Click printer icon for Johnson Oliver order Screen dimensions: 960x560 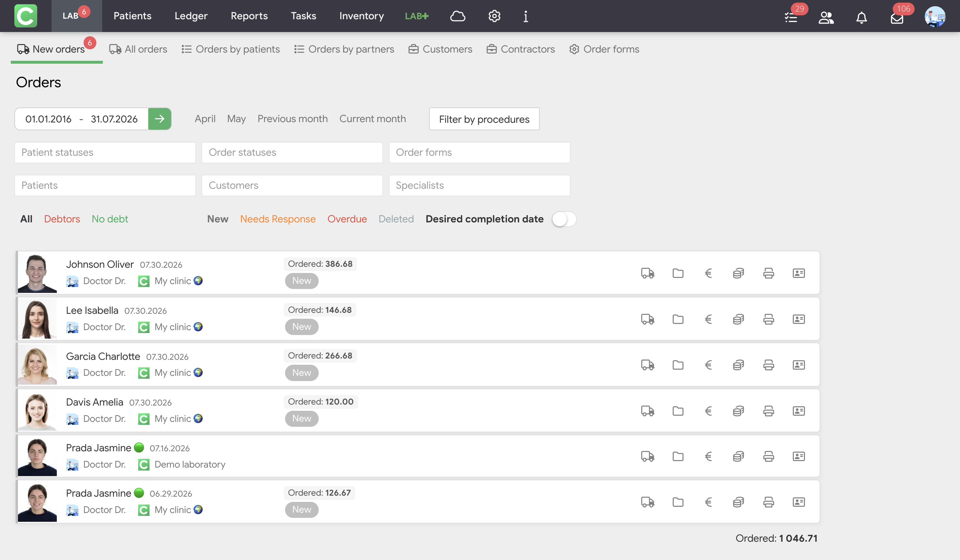(768, 273)
